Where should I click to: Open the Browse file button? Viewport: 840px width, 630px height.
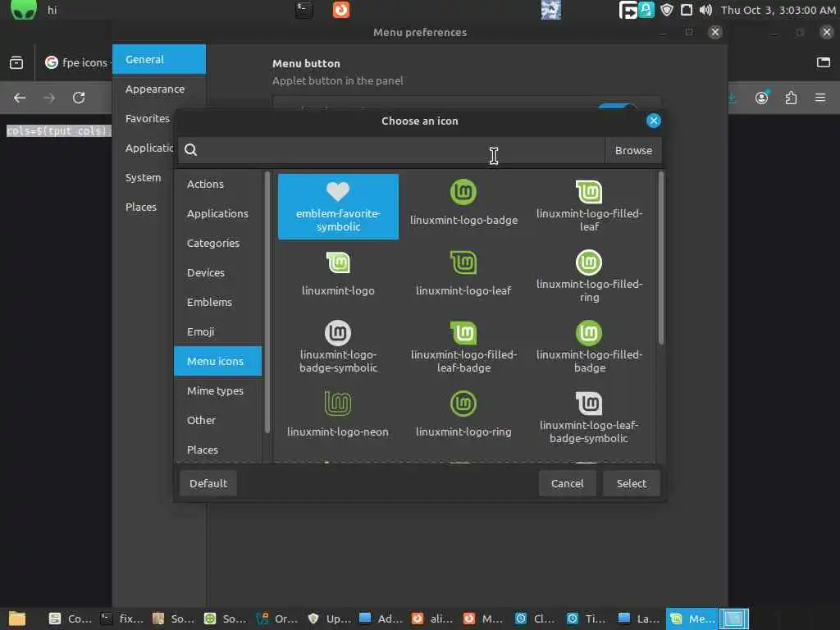[633, 150]
